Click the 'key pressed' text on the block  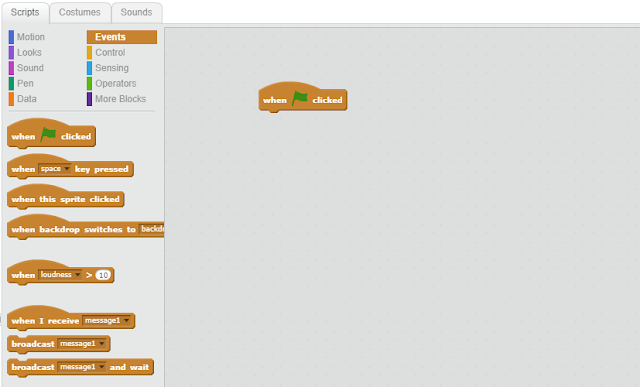coord(102,169)
